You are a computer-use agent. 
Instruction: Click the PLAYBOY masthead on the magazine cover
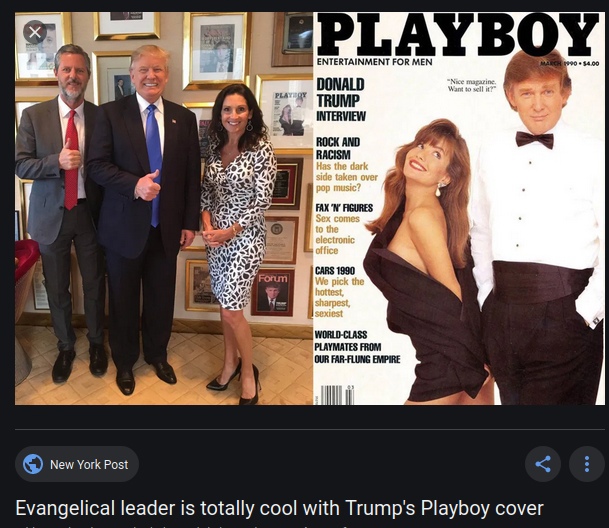[458, 35]
